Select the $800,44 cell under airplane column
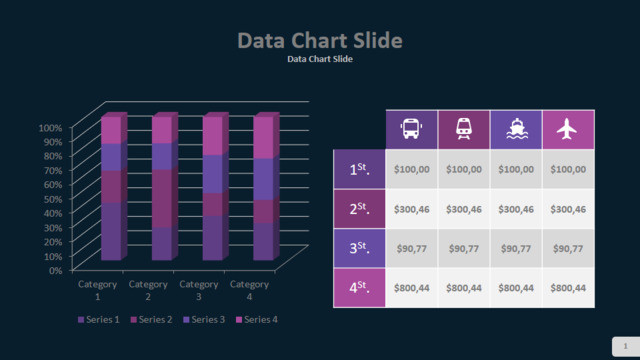 tap(569, 288)
